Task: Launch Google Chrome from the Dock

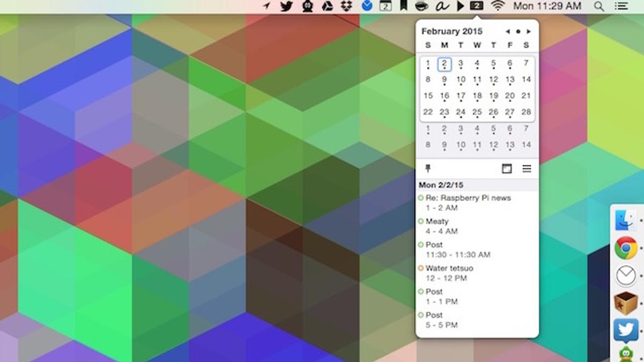Action: [626, 248]
